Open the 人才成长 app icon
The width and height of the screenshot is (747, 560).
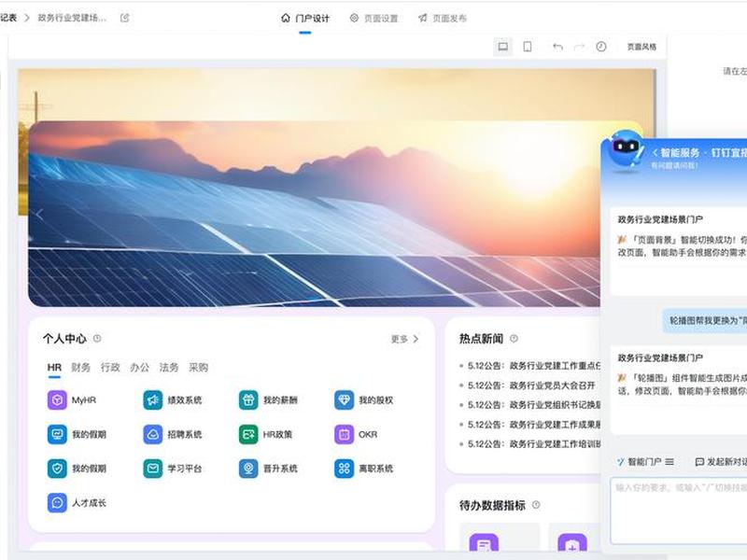point(57,503)
